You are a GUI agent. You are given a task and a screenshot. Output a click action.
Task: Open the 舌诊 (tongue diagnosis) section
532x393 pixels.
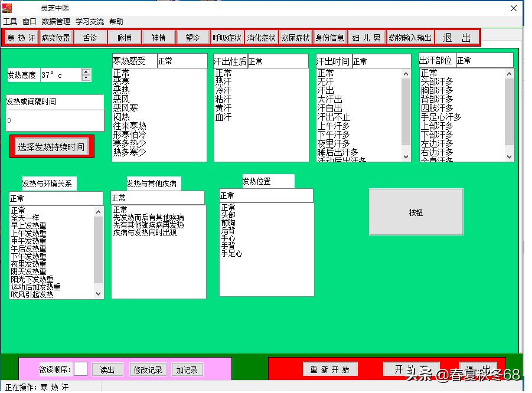tap(90, 37)
